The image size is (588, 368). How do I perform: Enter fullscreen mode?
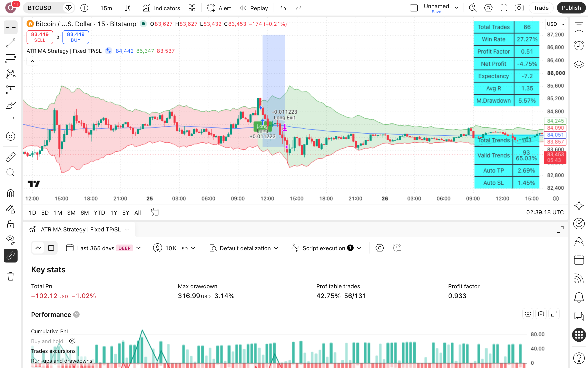tap(504, 8)
